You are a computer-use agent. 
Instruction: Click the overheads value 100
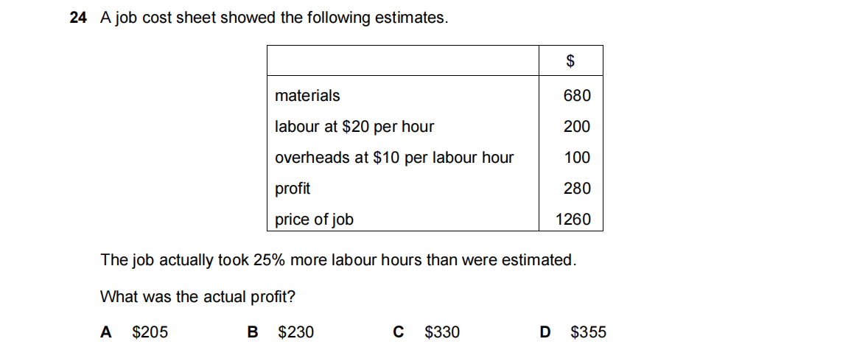click(x=576, y=158)
